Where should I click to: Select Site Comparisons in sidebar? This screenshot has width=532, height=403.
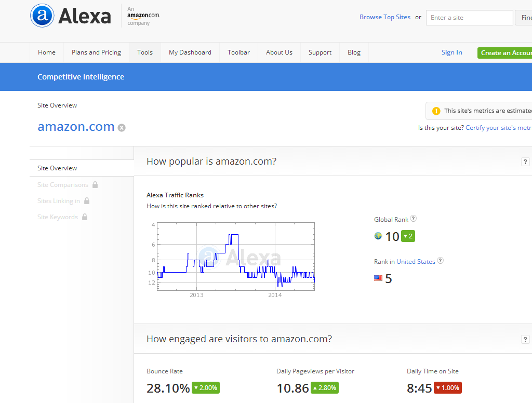coord(63,184)
